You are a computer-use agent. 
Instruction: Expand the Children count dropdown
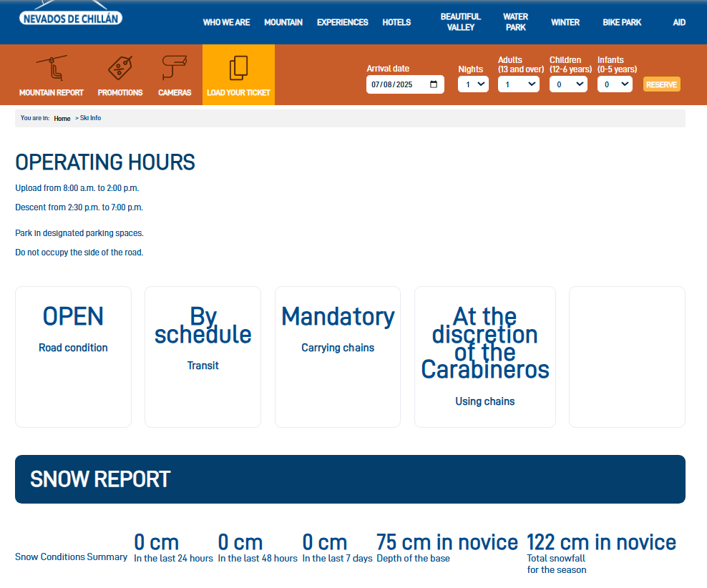click(x=568, y=84)
